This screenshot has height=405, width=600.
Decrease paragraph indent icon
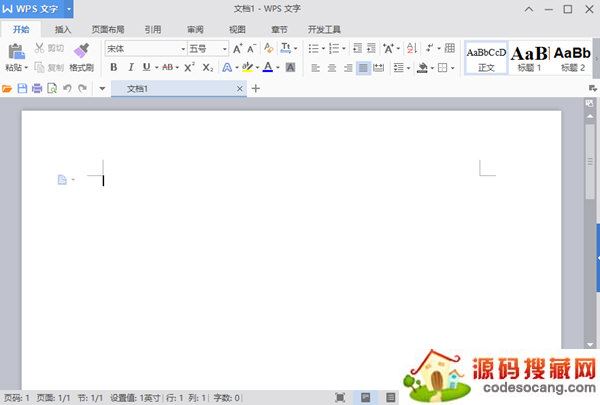pyautogui.click(x=357, y=48)
